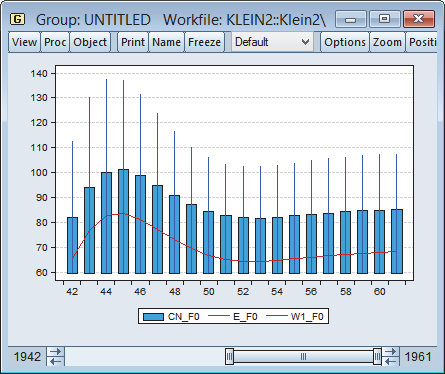Open the Object menu
Image resolution: width=445 pixels, height=374 pixels.
(x=90, y=42)
